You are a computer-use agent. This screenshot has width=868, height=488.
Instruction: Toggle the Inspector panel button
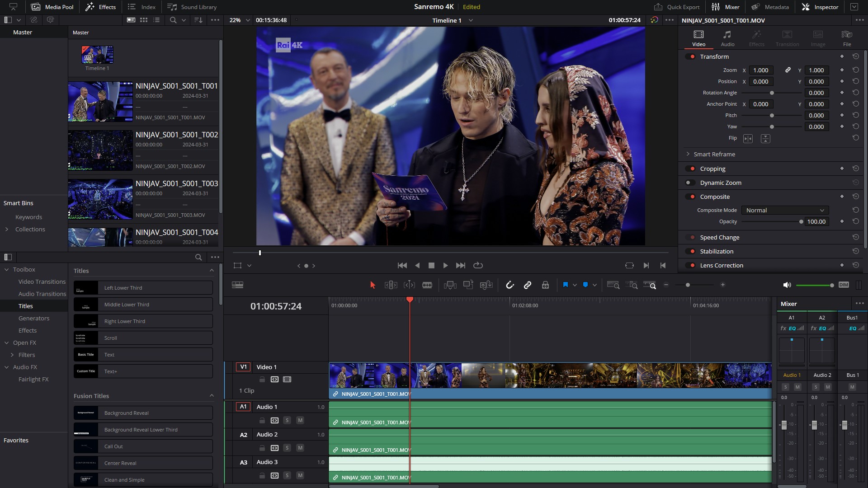tap(820, 7)
